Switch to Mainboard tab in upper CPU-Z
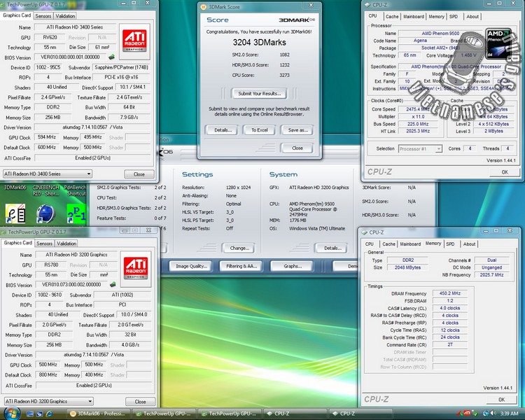The height and width of the screenshot is (420, 525). pyautogui.click(x=414, y=16)
